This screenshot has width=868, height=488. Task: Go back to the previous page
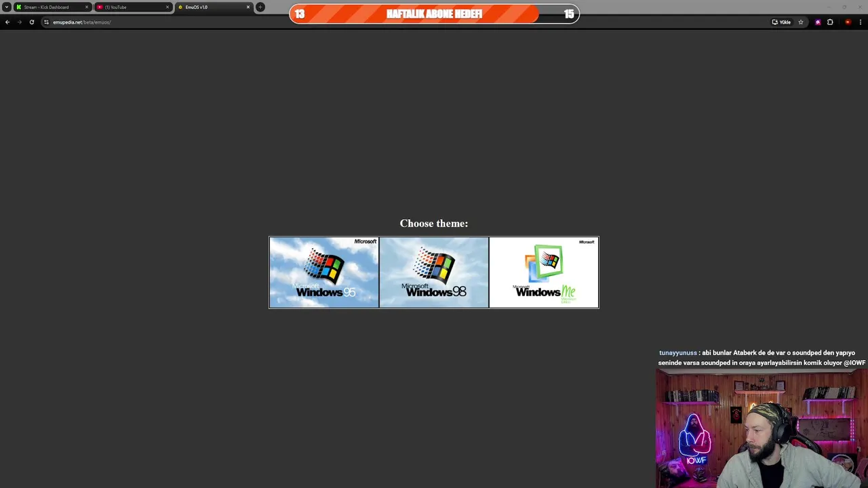pyautogui.click(x=7, y=22)
